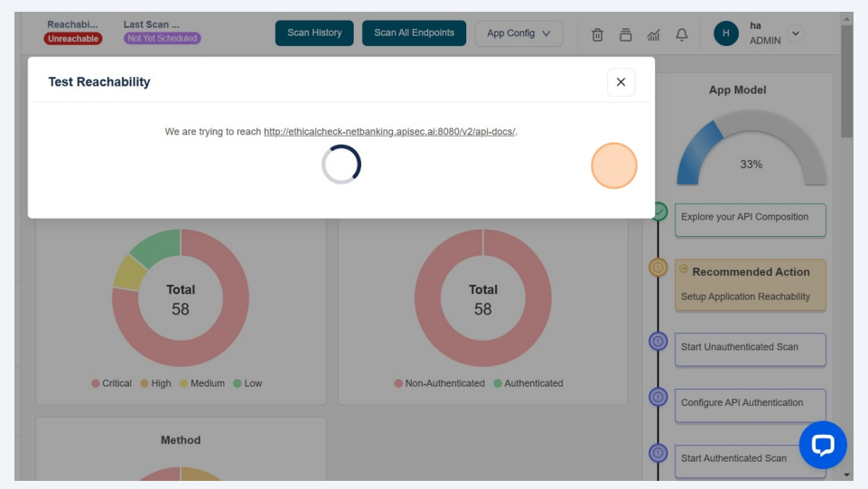Click the Start Unauthenticated Scan step icon

[x=658, y=342]
